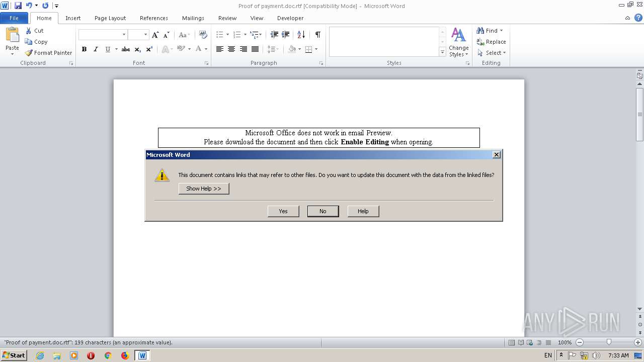Click the Multilevel list icon
Viewport: 644px width, 362px height.
coord(255,35)
